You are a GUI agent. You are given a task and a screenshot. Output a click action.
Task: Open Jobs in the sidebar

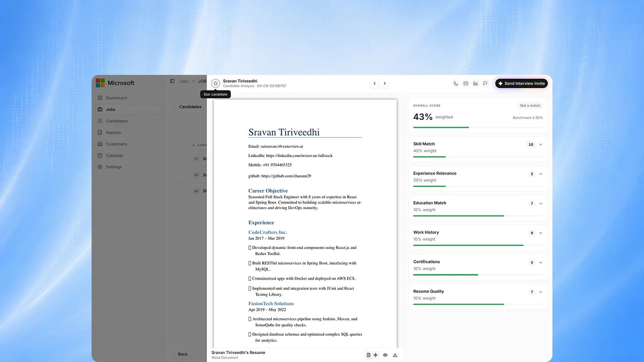[x=129, y=110]
